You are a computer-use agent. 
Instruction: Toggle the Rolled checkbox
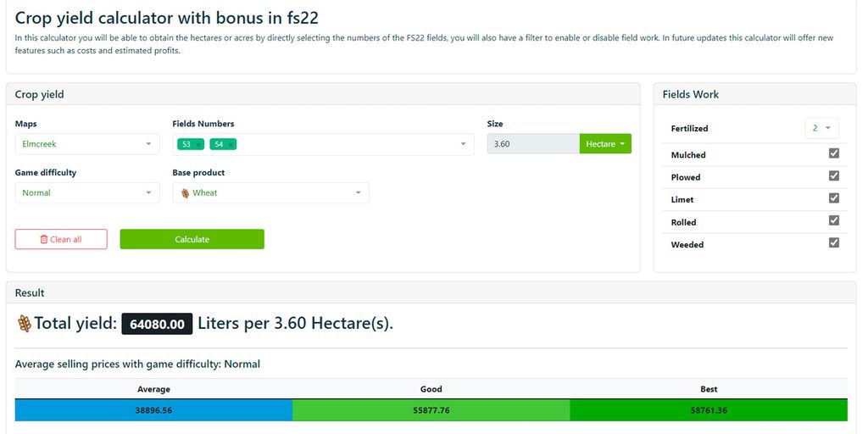click(x=834, y=221)
